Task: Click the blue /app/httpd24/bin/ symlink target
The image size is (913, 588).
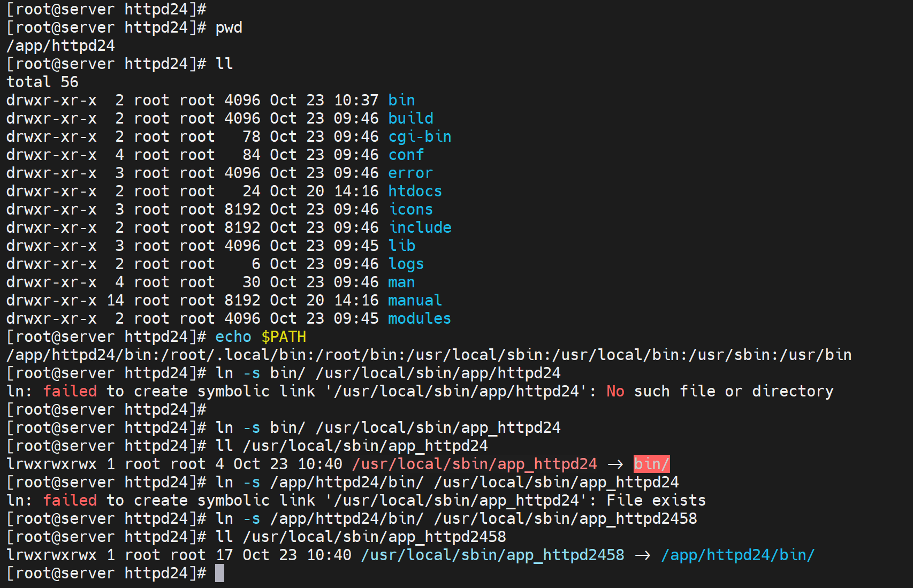Action: pyautogui.click(x=738, y=555)
